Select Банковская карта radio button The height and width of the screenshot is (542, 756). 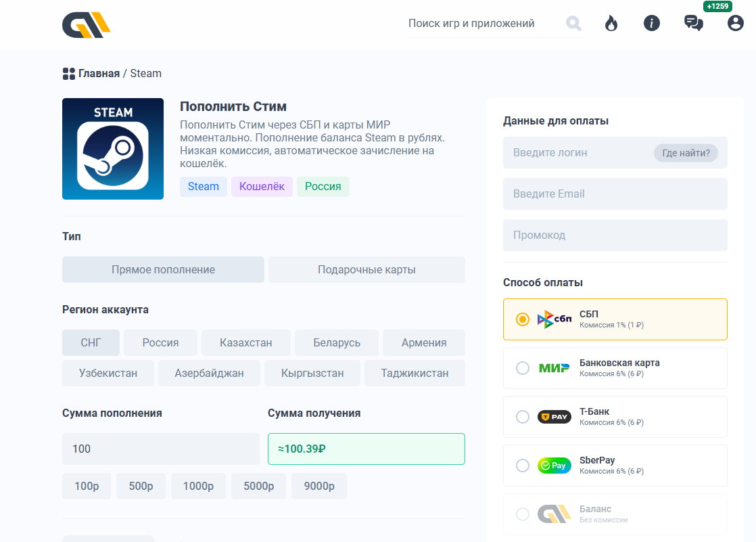pos(522,368)
